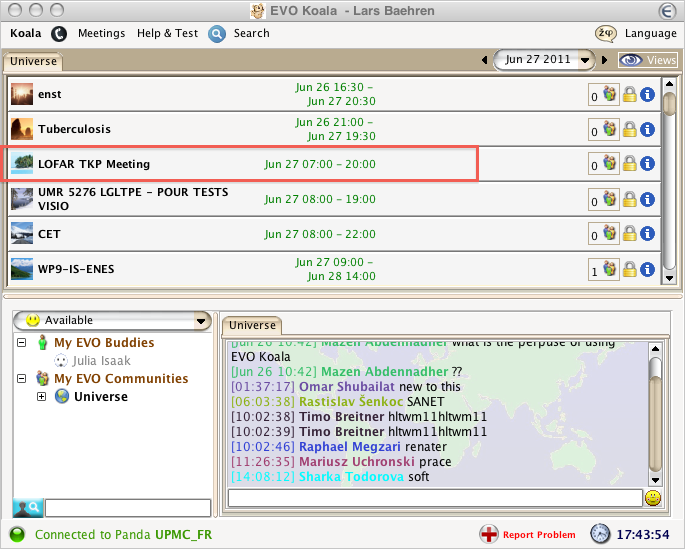Toggle Views eye button
Viewport: 685px width, 549px height.
(x=648, y=60)
